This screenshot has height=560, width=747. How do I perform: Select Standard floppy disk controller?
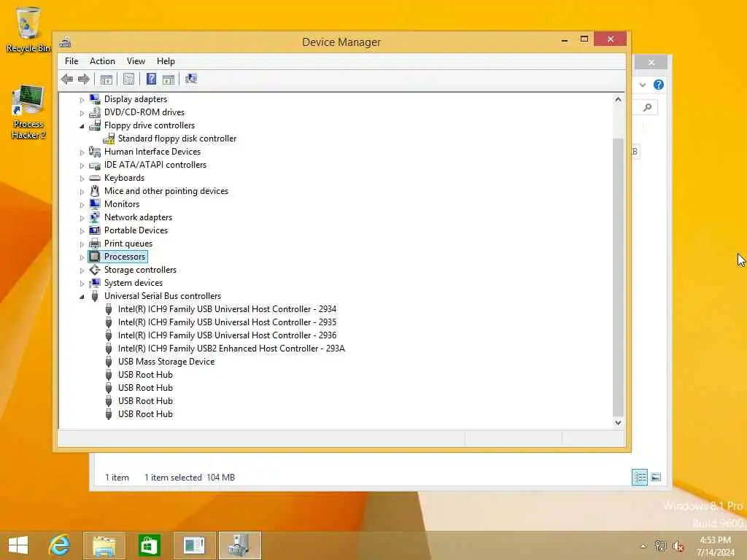click(177, 139)
